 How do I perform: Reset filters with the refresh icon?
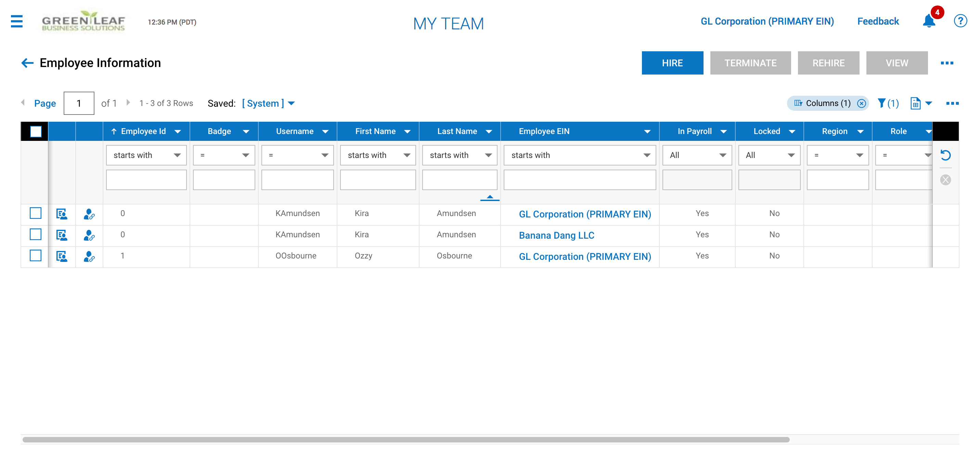coord(945,155)
